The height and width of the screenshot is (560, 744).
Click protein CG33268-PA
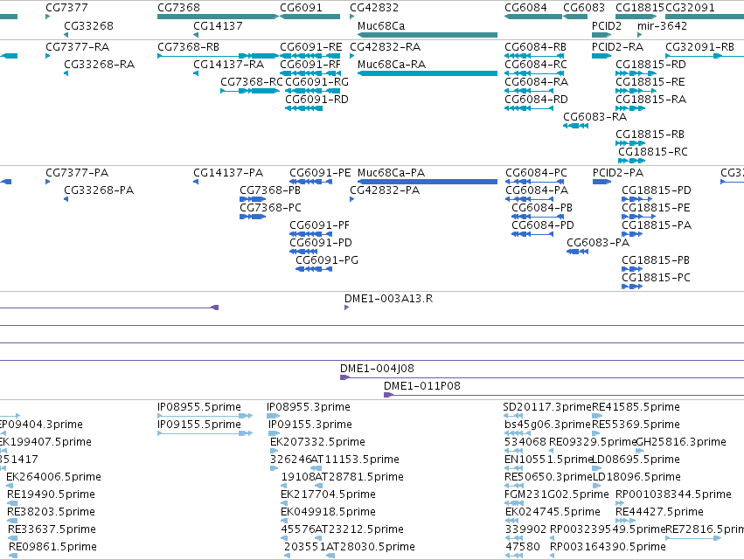(66, 199)
